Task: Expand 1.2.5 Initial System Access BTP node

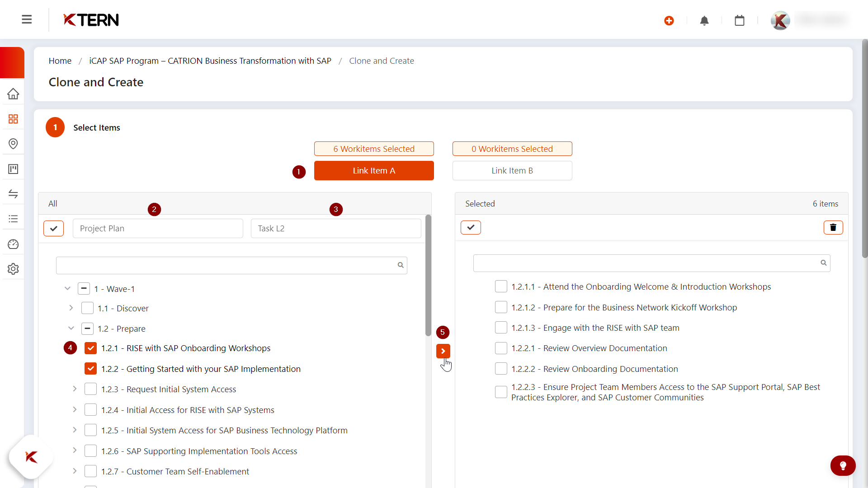Action: coord(75,430)
